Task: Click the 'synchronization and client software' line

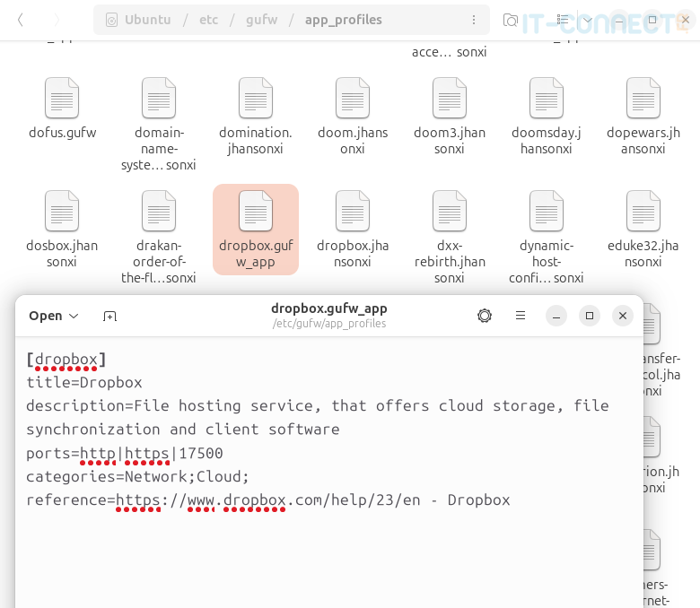Action: [x=182, y=430]
